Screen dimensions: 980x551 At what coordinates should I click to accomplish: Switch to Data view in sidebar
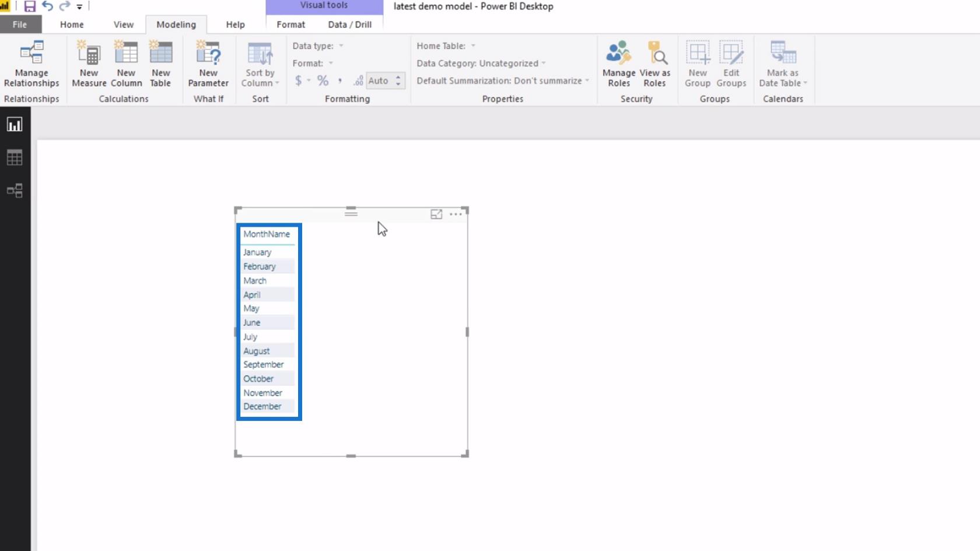pyautogui.click(x=15, y=157)
